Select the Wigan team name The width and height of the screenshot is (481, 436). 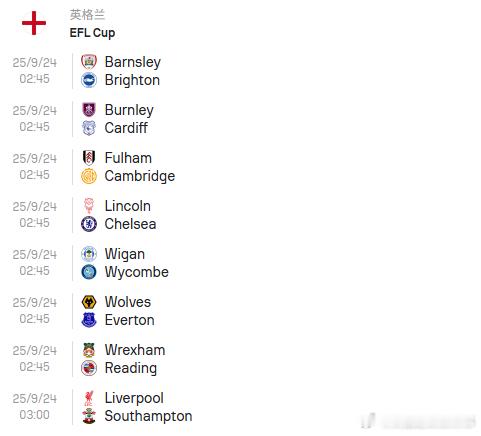125,254
